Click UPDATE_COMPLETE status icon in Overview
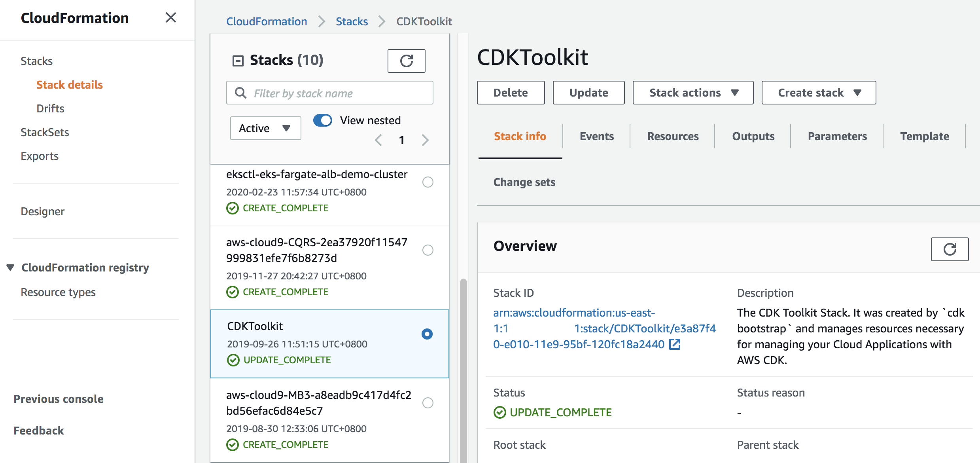Screen dimensions: 980x463 (x=500, y=412)
